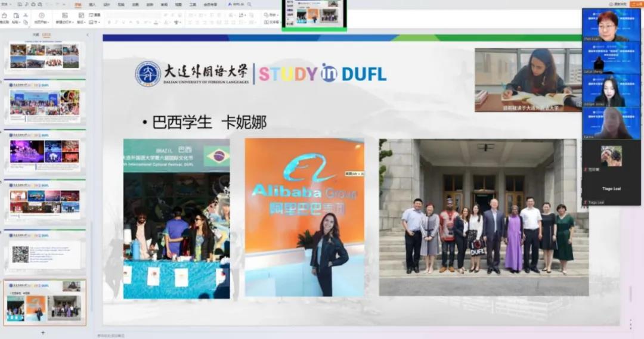The height and width of the screenshot is (339, 644).
Task: Select the QR code slide thumbnail
Action: pos(45,252)
